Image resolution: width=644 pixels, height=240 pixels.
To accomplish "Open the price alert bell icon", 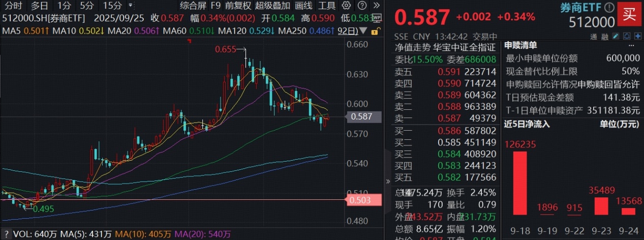I will coord(626,37).
